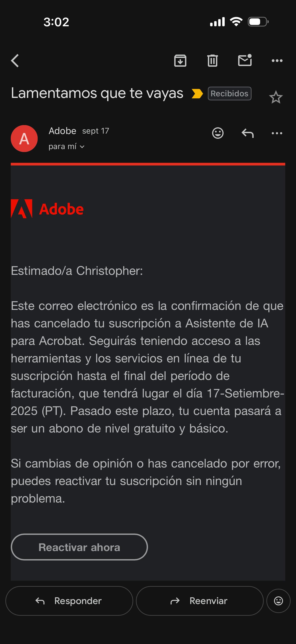Viewport: 296px width, 644px height.
Task: Delete the email with trash icon
Action: click(x=212, y=61)
